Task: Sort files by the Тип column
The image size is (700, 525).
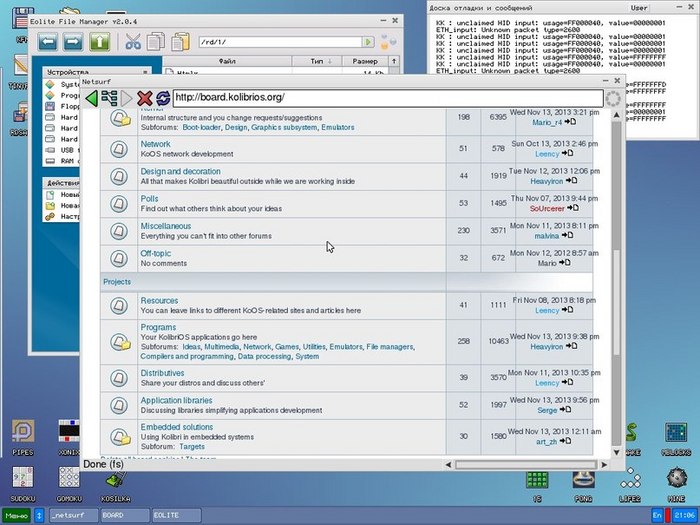Action: pos(317,62)
